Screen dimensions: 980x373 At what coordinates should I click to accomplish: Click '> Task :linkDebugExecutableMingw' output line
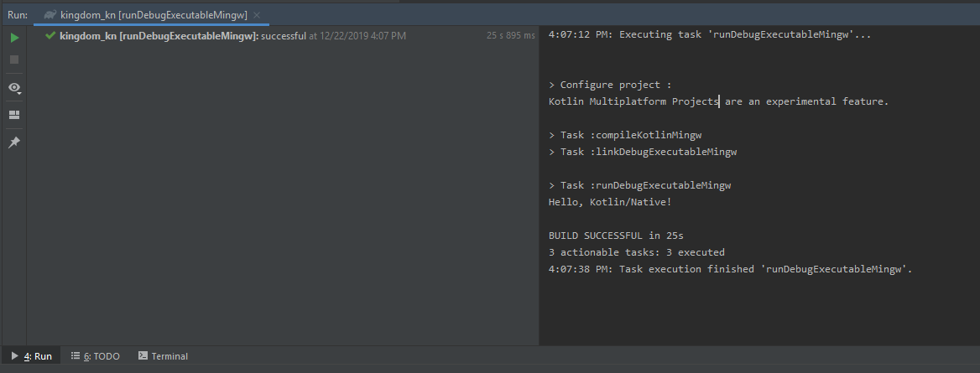pyautogui.click(x=643, y=152)
